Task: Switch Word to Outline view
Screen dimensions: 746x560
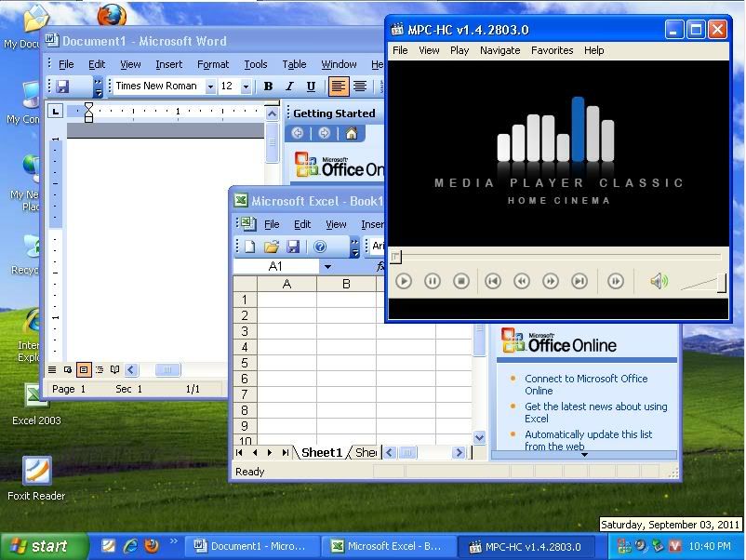Action: pyautogui.click(x=100, y=369)
